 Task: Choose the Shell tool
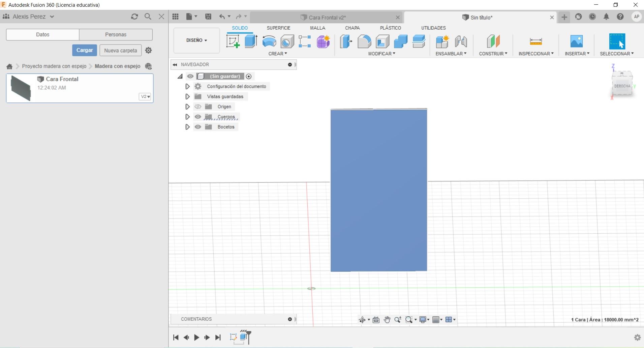pos(382,41)
